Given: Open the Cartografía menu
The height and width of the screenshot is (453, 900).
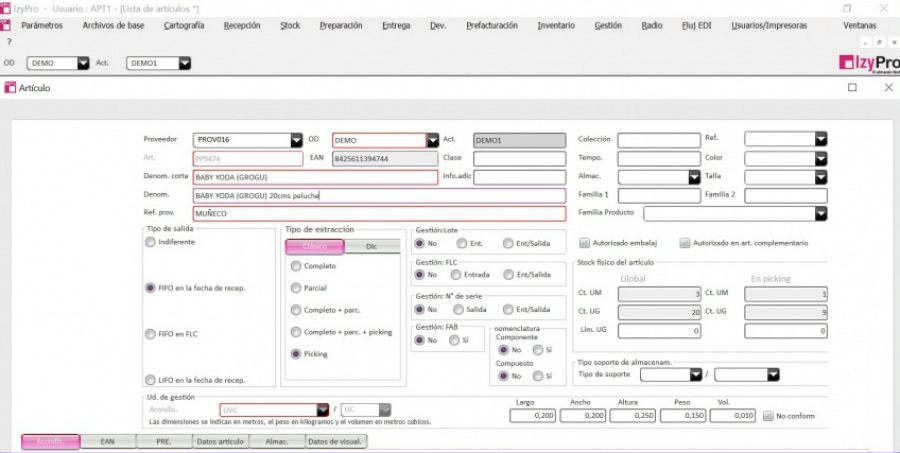Looking at the screenshot, I should click(184, 25).
